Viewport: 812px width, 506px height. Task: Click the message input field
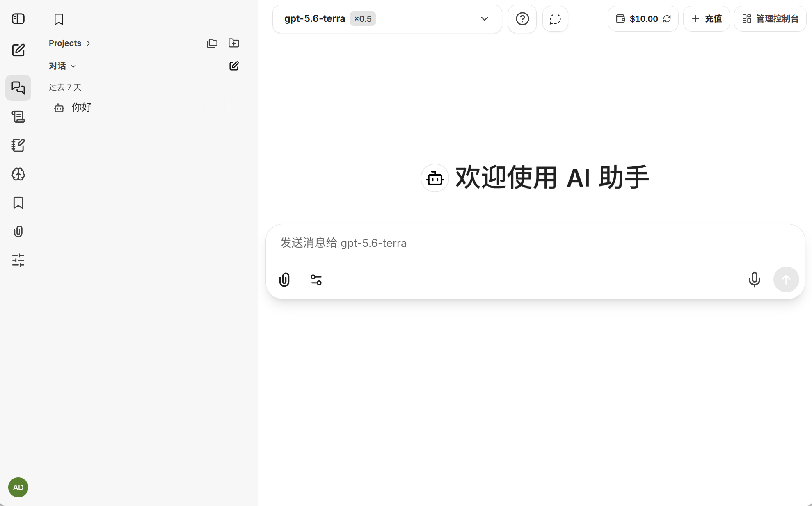[535, 243]
